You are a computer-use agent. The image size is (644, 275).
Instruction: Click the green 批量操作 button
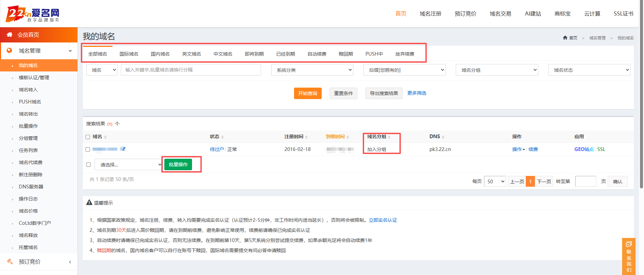178,164
